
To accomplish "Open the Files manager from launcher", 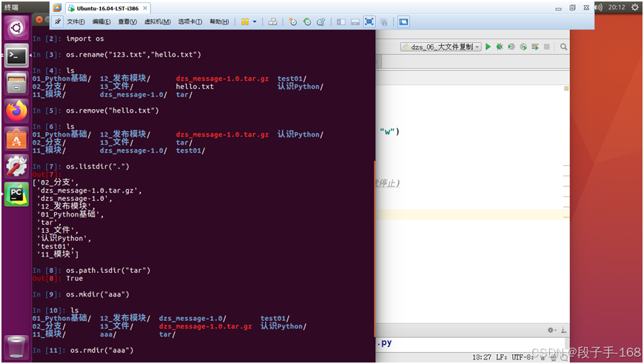I will [x=16, y=83].
